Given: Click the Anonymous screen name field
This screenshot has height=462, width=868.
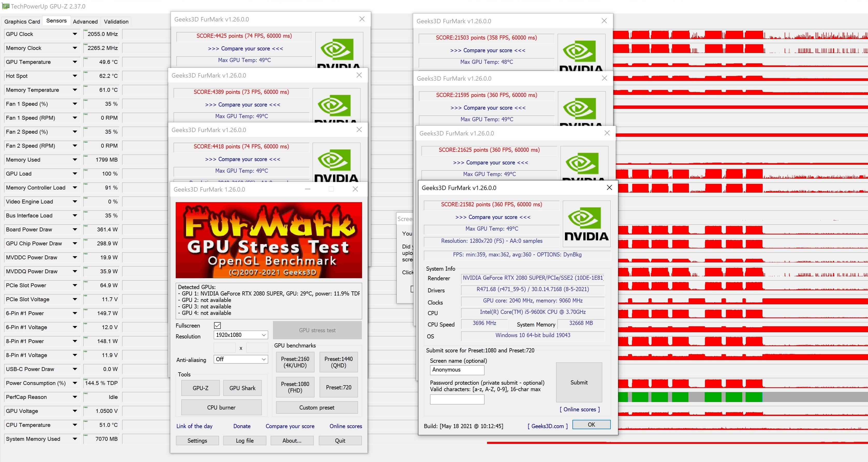Looking at the screenshot, I should pos(457,370).
